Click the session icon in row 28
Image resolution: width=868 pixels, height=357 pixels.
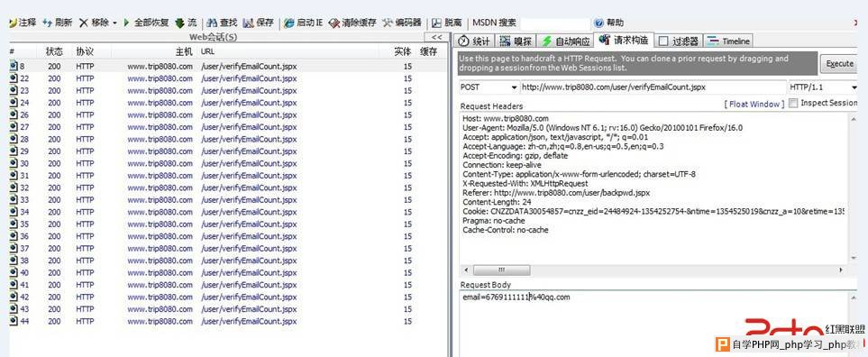point(14,139)
